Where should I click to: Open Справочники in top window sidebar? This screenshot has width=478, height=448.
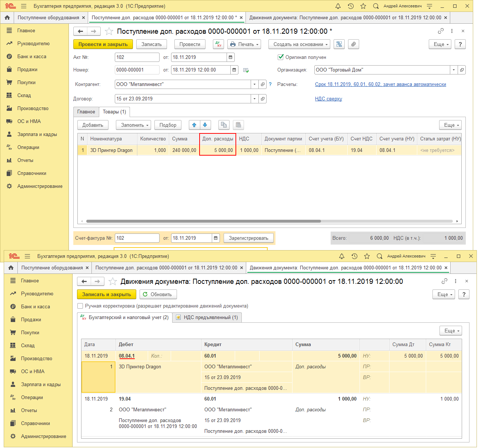point(32,173)
